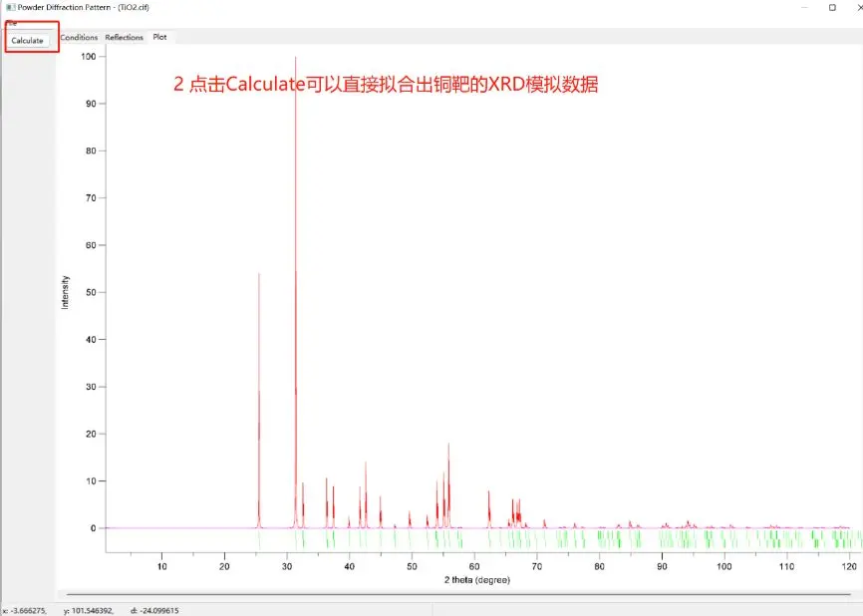This screenshot has width=863, height=616.
Task: Switch to the Conditions tab
Action: [79, 38]
